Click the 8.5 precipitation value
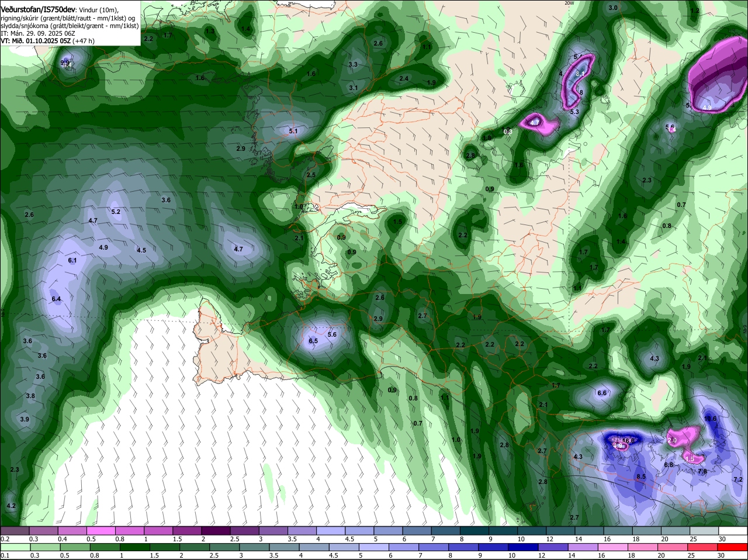 tap(640, 476)
